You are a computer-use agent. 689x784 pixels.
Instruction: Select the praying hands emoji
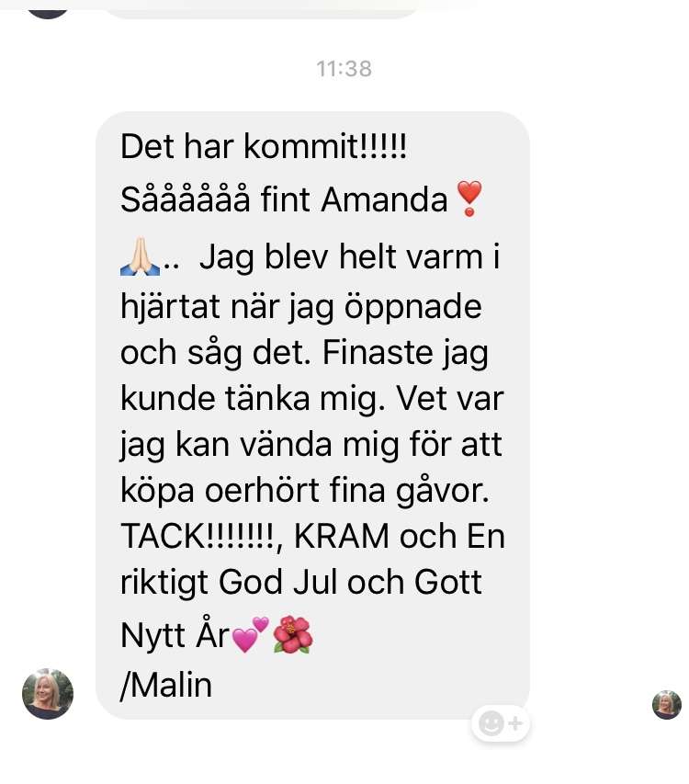(x=140, y=256)
